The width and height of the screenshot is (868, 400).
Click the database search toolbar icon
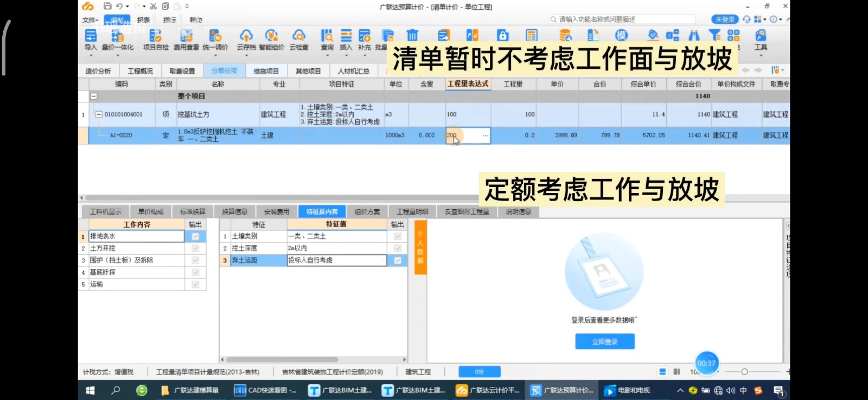565,35
